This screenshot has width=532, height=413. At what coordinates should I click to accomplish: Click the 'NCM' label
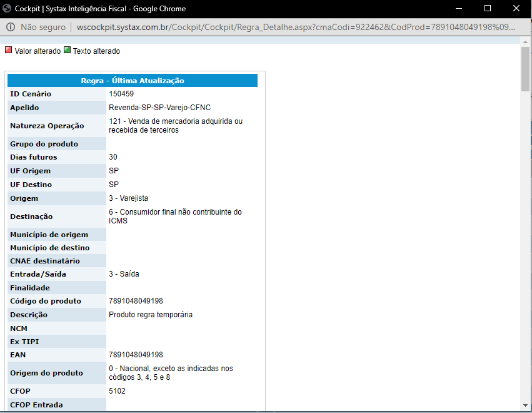tap(19, 329)
